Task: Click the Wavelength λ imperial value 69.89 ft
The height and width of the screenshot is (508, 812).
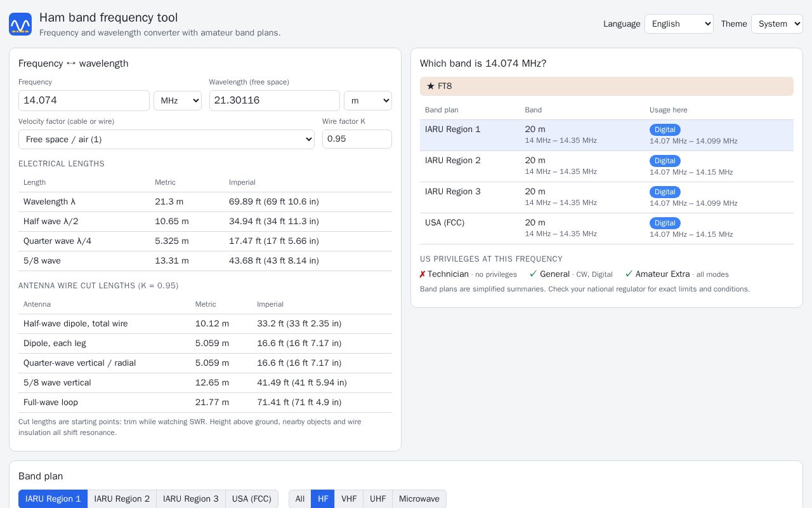Action: (274, 202)
